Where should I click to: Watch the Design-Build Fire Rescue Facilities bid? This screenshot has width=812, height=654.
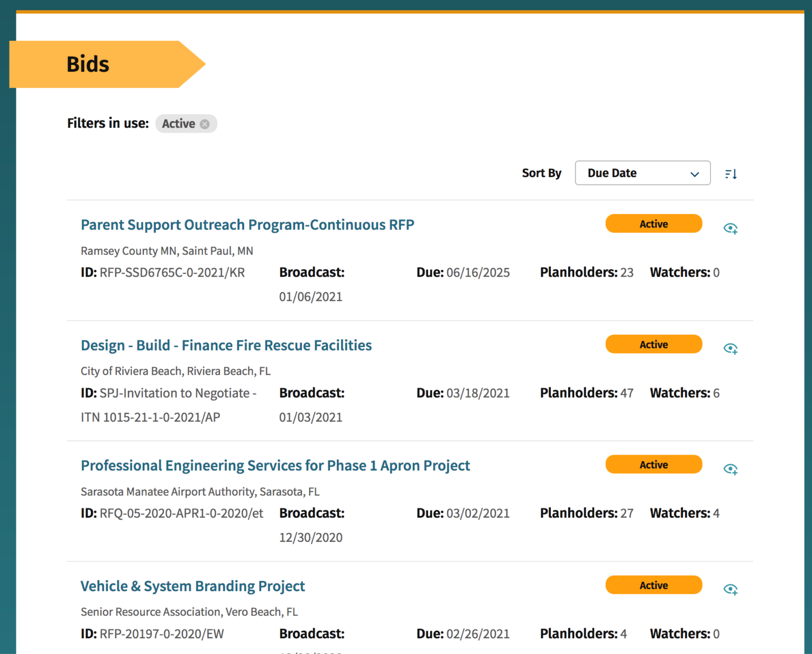[731, 348]
